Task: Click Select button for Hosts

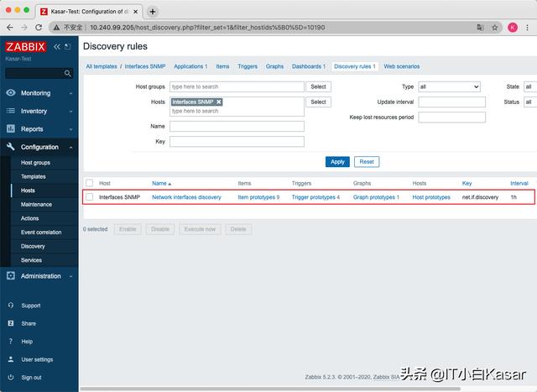Action: click(x=318, y=102)
